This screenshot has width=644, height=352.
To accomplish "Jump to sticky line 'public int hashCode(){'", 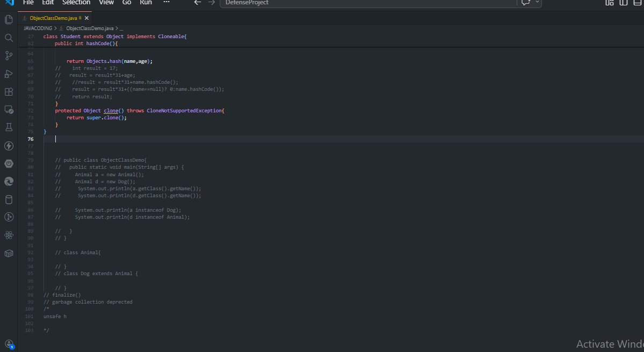I will pos(86,44).
